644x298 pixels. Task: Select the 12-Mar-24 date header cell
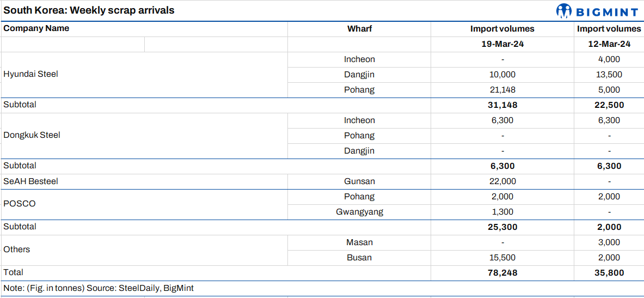pyautogui.click(x=609, y=44)
